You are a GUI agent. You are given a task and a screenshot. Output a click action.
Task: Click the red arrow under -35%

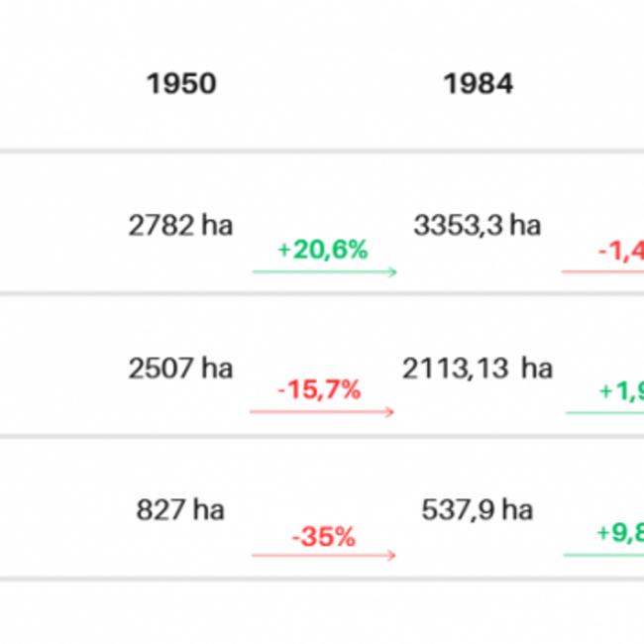pyautogui.click(x=323, y=556)
